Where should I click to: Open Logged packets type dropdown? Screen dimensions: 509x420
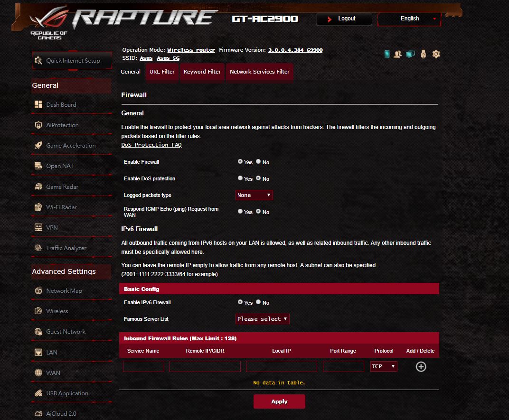click(x=254, y=195)
